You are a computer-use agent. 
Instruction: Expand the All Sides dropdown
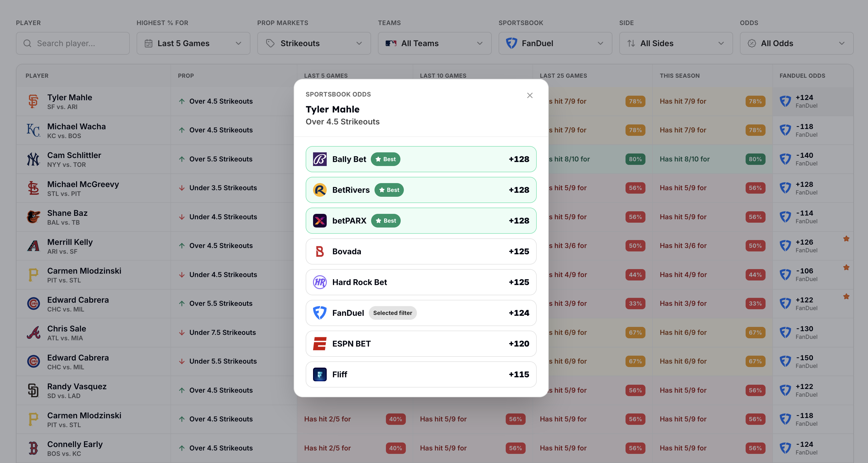(x=676, y=44)
